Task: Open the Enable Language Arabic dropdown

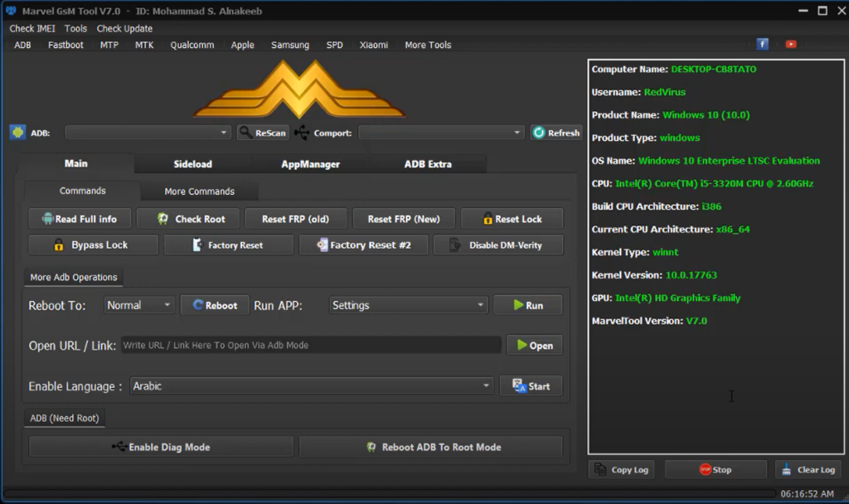Action: [312, 386]
